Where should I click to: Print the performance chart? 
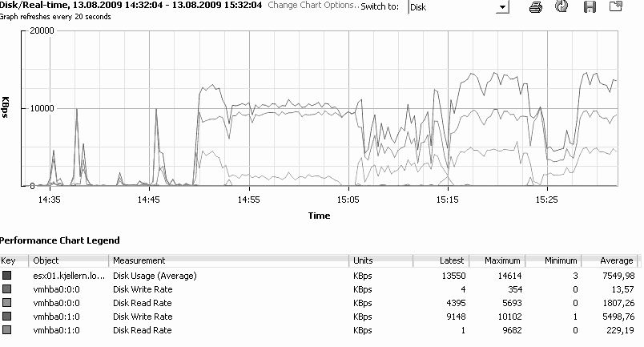pos(536,7)
